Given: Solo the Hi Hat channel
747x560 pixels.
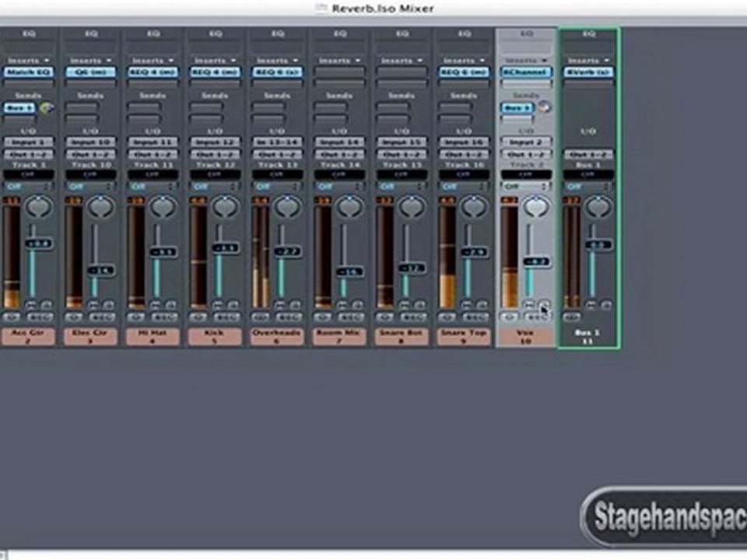Looking at the screenshot, I should coord(170,304).
